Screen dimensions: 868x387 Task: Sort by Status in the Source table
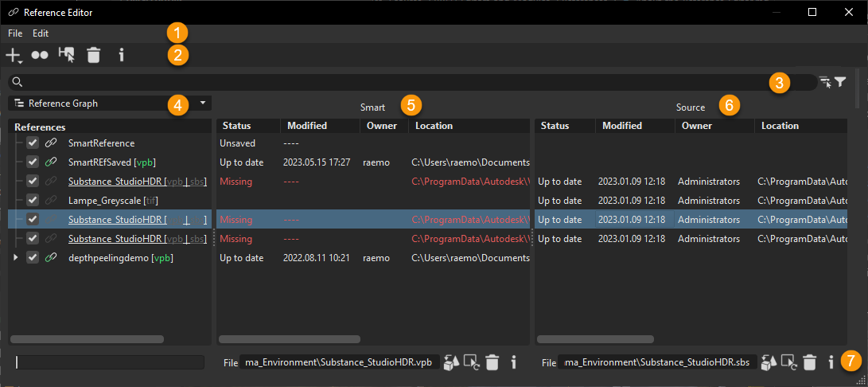pyautogui.click(x=565, y=126)
